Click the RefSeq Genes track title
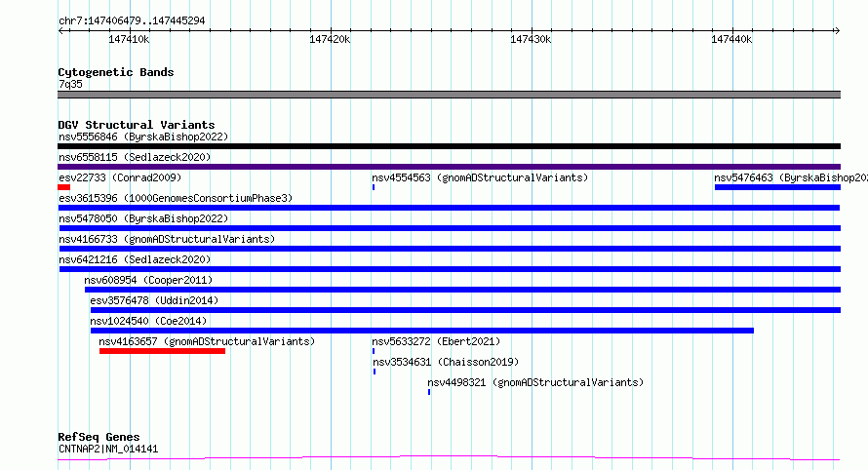Screen dimensions: 868x470 pos(99,437)
